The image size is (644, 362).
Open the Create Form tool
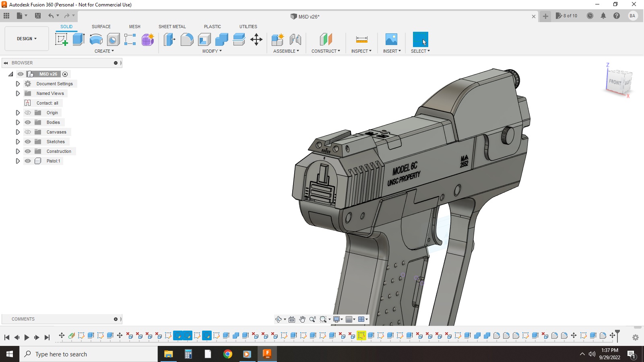pyautogui.click(x=148, y=39)
